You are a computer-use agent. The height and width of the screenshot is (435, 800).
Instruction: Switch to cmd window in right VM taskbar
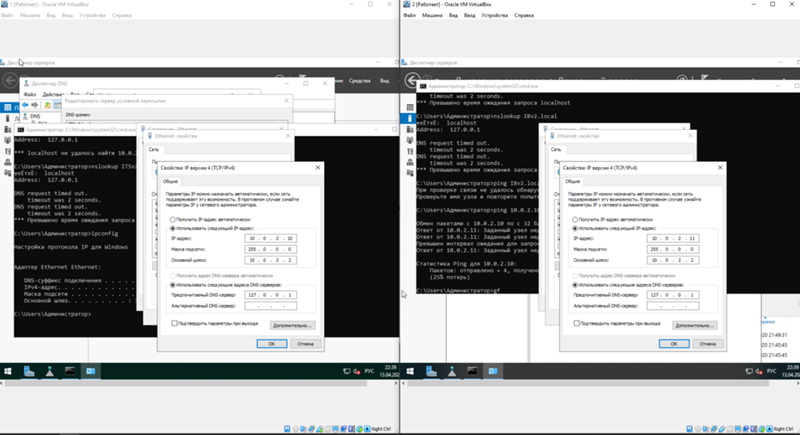[x=472, y=371]
